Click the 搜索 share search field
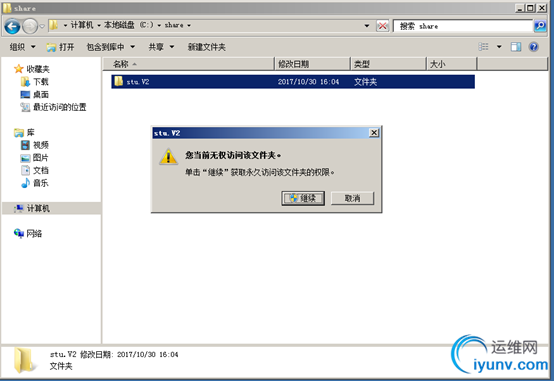 click(x=462, y=26)
